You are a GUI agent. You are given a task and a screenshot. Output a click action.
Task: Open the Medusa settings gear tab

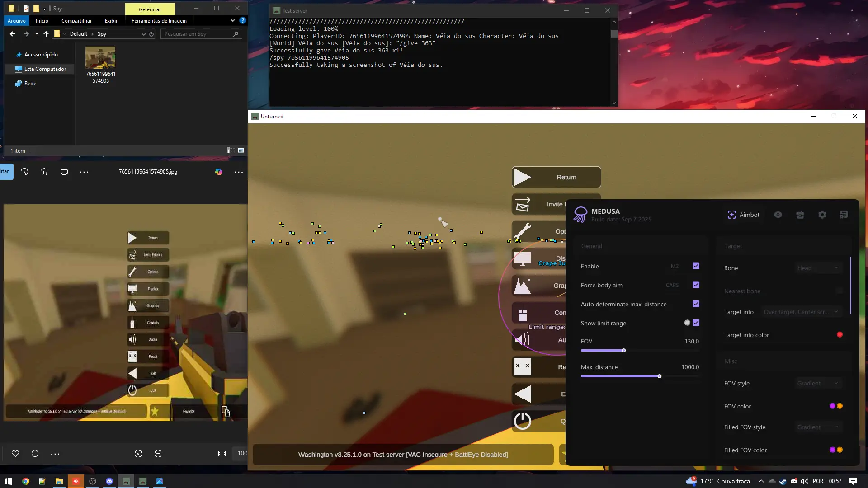click(822, 215)
